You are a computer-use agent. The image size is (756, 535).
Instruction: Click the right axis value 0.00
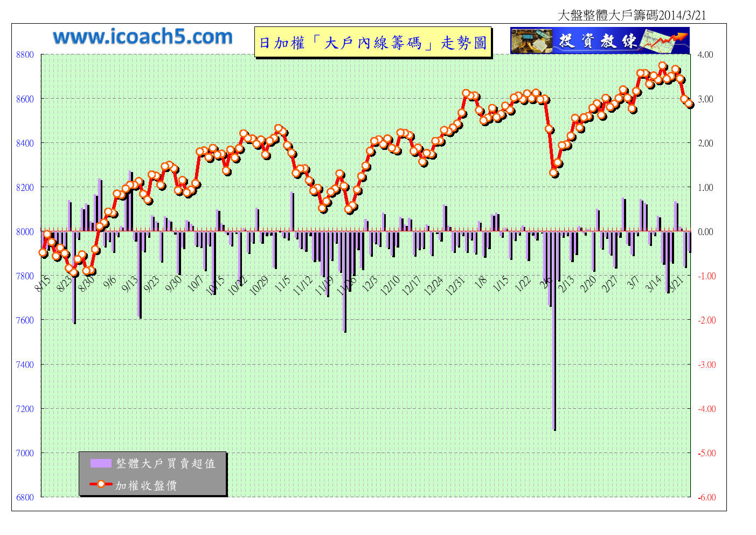tap(705, 232)
